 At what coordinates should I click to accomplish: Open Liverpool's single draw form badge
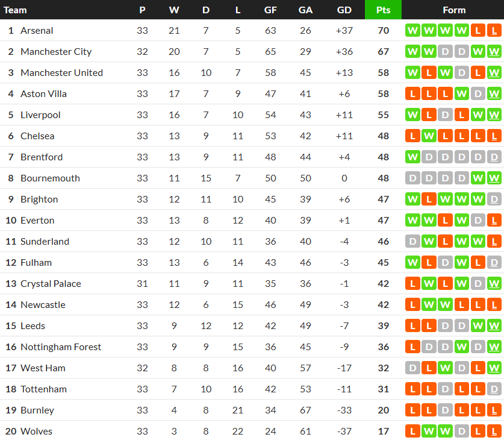(x=446, y=115)
